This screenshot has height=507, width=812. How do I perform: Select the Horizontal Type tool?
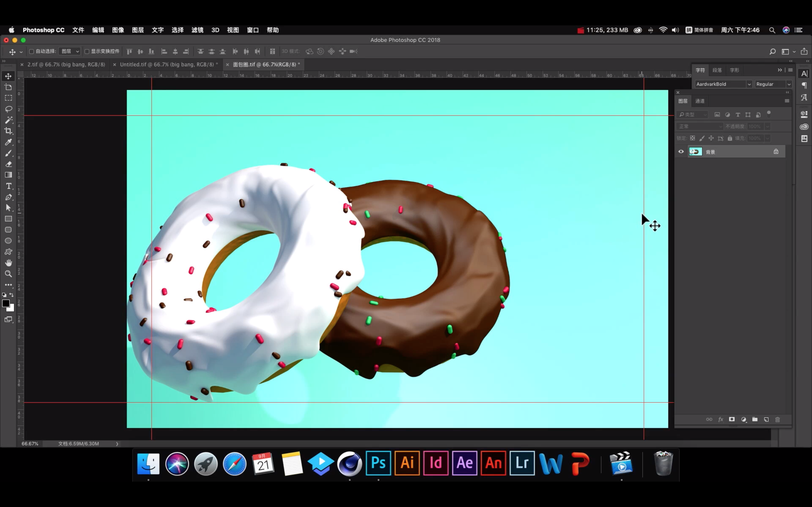pyautogui.click(x=8, y=186)
